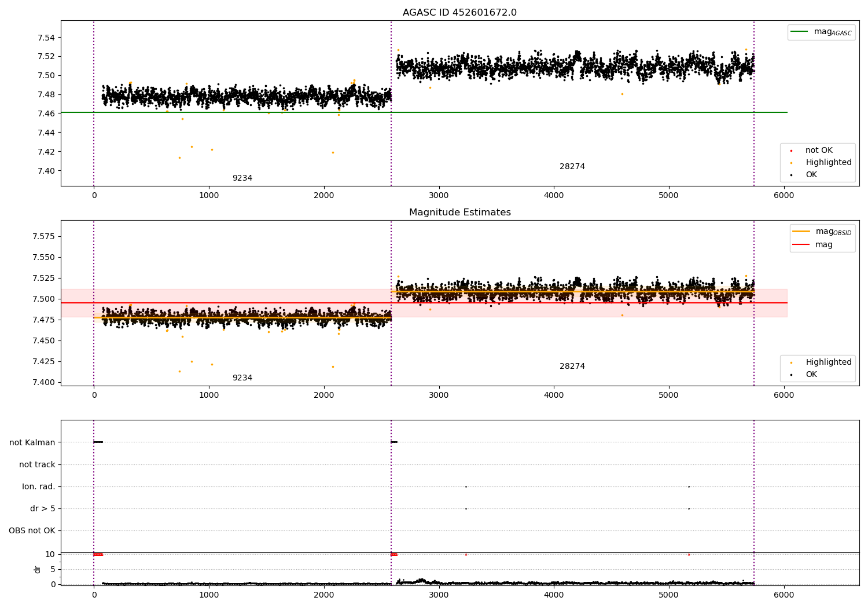The image size is (868, 608).
Task: Click the 'not Kalman' axis label
Action: tap(32, 442)
